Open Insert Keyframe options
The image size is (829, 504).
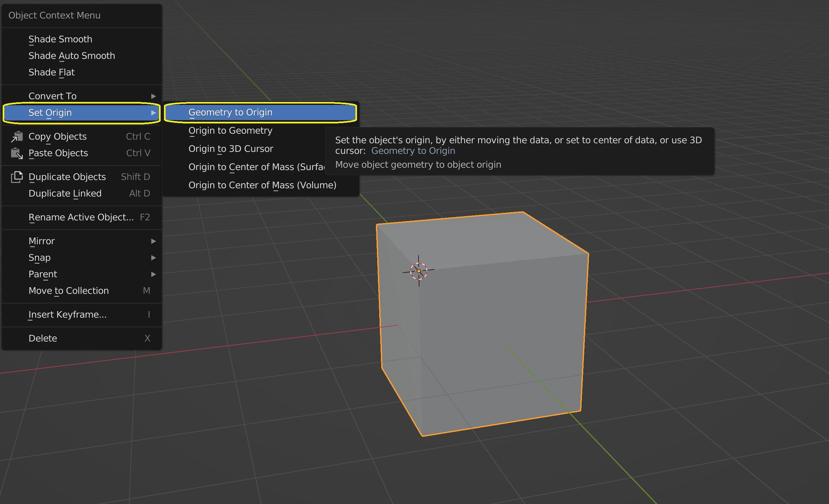pyautogui.click(x=68, y=314)
